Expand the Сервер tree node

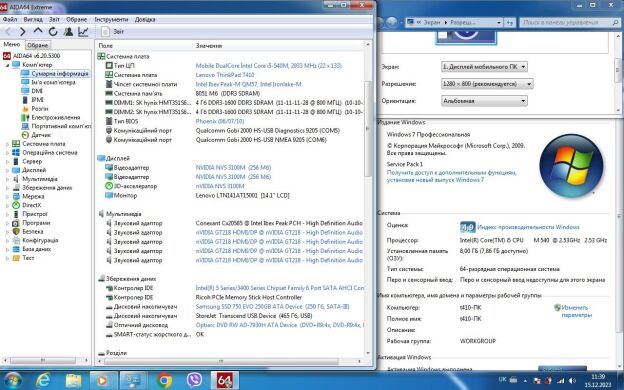pos(8,161)
